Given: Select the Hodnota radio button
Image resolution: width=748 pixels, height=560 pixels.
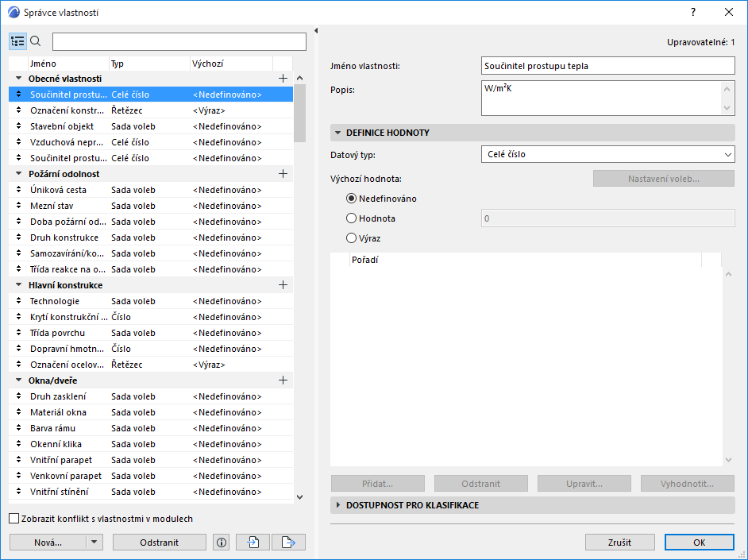Looking at the screenshot, I should point(351,218).
